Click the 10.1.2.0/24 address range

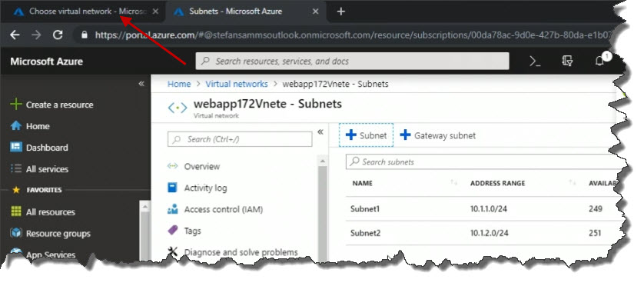pyautogui.click(x=490, y=233)
